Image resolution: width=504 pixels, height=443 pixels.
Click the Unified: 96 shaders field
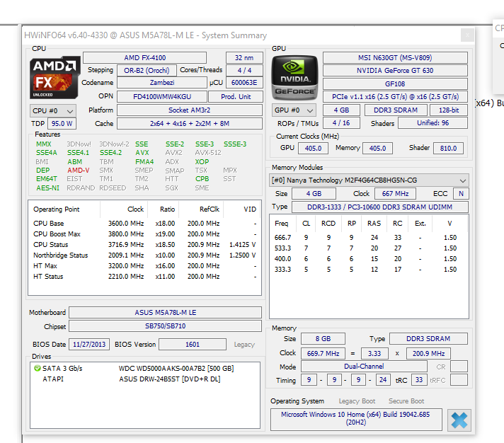pos(433,123)
